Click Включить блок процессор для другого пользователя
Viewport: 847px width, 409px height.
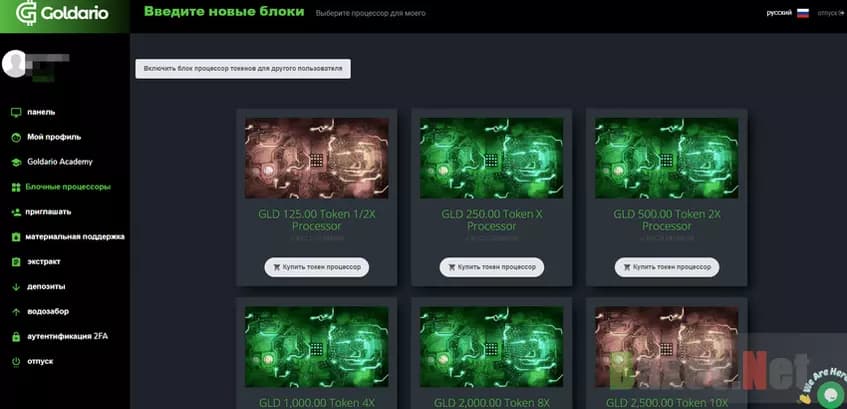point(243,69)
